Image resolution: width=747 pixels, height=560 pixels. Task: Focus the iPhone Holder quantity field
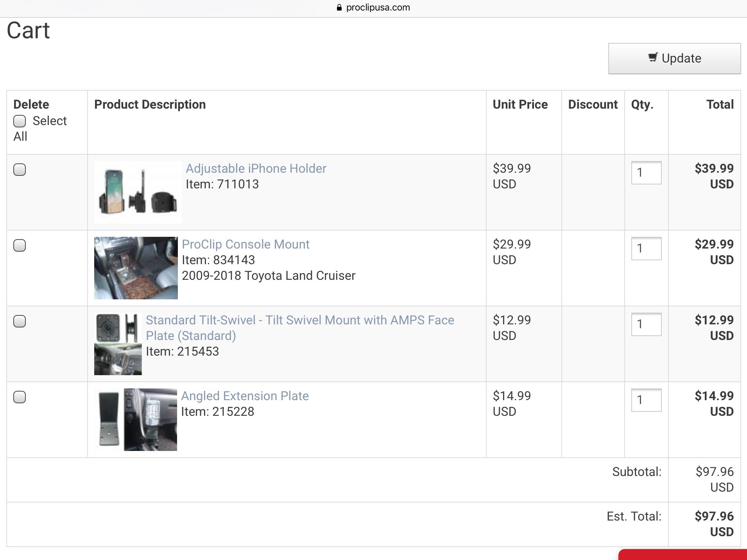click(x=646, y=172)
